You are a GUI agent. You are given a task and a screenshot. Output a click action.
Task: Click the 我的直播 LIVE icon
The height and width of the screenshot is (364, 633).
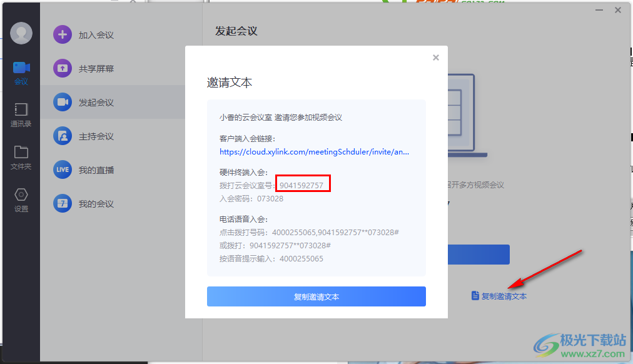63,170
